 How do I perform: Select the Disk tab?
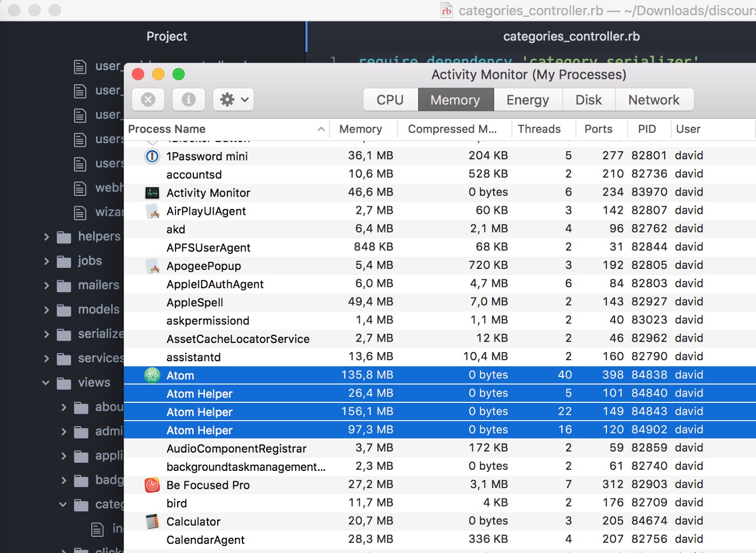(588, 100)
